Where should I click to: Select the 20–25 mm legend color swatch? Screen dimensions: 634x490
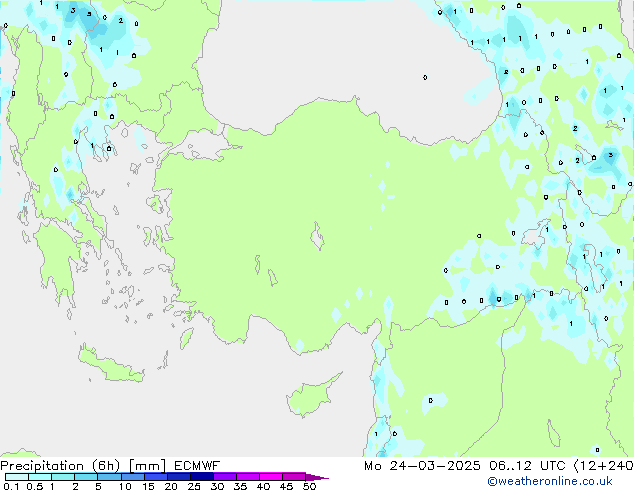178,477
